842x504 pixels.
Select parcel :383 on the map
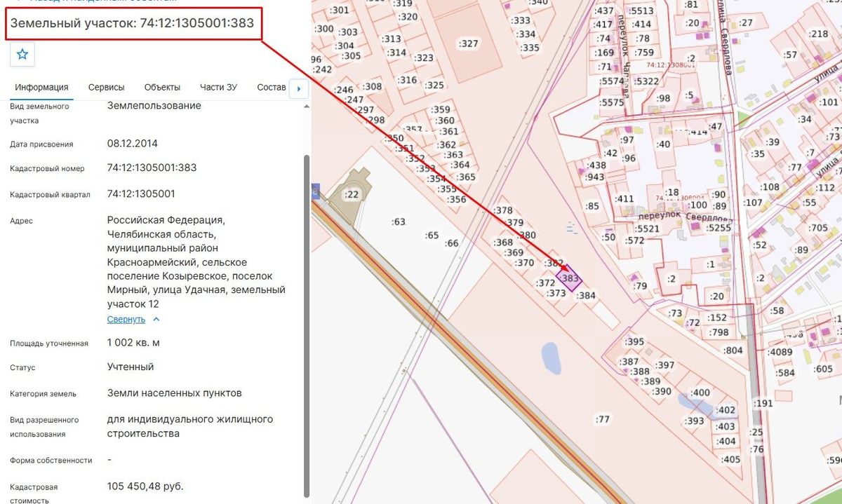pyautogui.click(x=570, y=278)
